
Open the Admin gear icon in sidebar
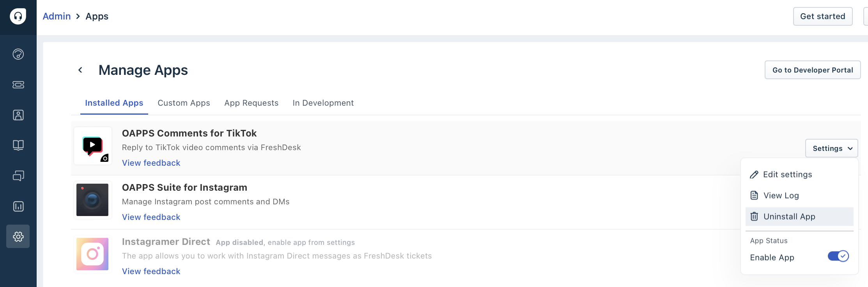tap(18, 236)
